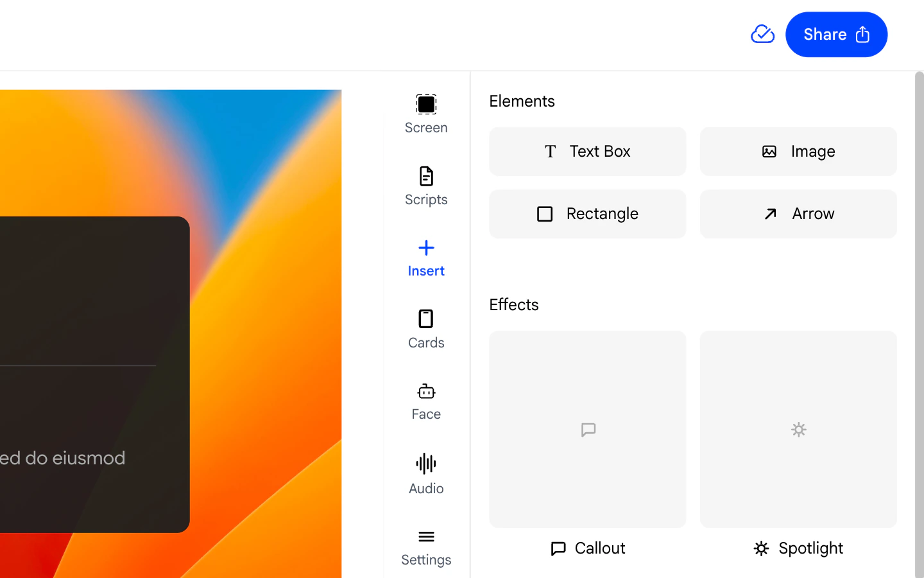Click the cloud sync status icon
Image resolution: width=924 pixels, height=578 pixels.
762,34
